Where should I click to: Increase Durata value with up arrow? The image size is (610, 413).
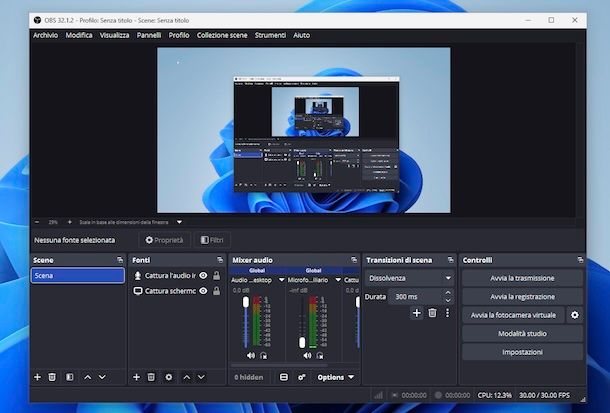[448, 293]
